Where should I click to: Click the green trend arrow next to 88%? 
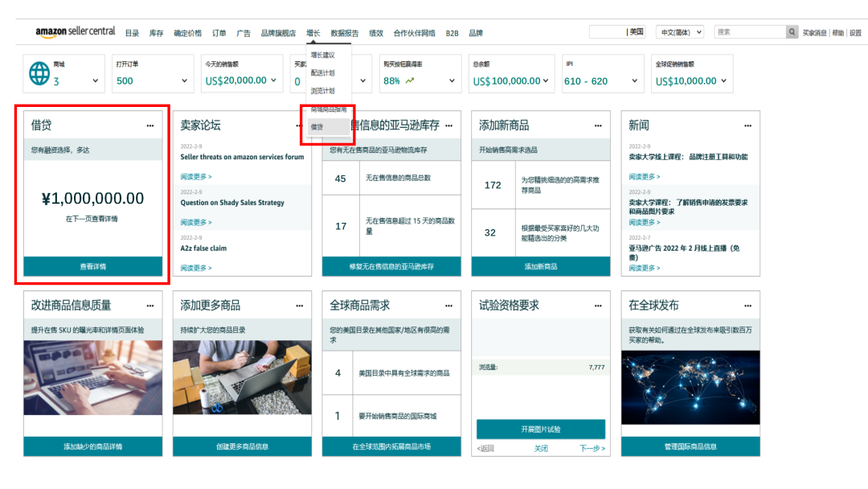[408, 79]
